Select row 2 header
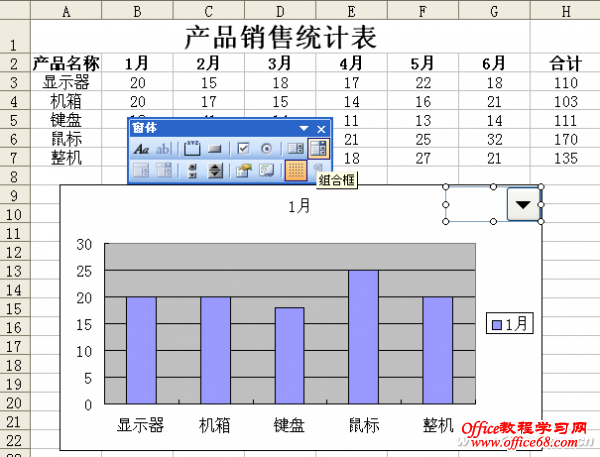The width and height of the screenshot is (600, 457). 15,64
